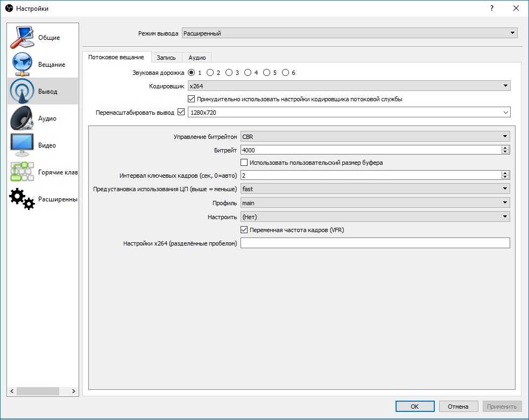529x420 pixels.
Task: Toggle the Перемасштабировать вывод checkbox
Action: (x=181, y=112)
